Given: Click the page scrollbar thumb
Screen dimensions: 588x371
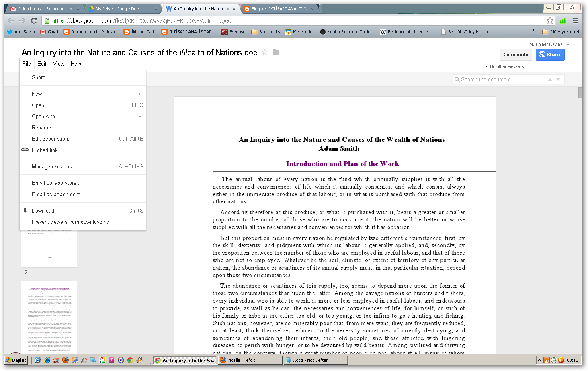Looking at the screenshot, I should pyautogui.click(x=580, y=92).
